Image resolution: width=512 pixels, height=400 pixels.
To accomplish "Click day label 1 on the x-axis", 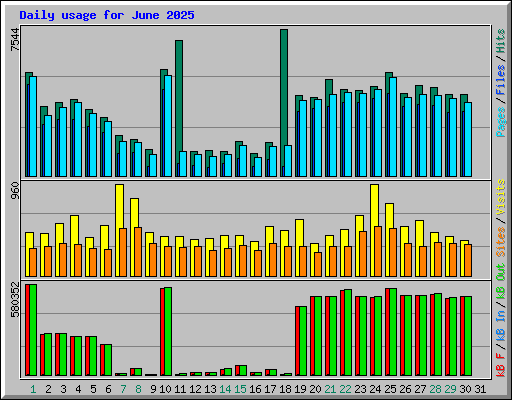I will [33, 389].
